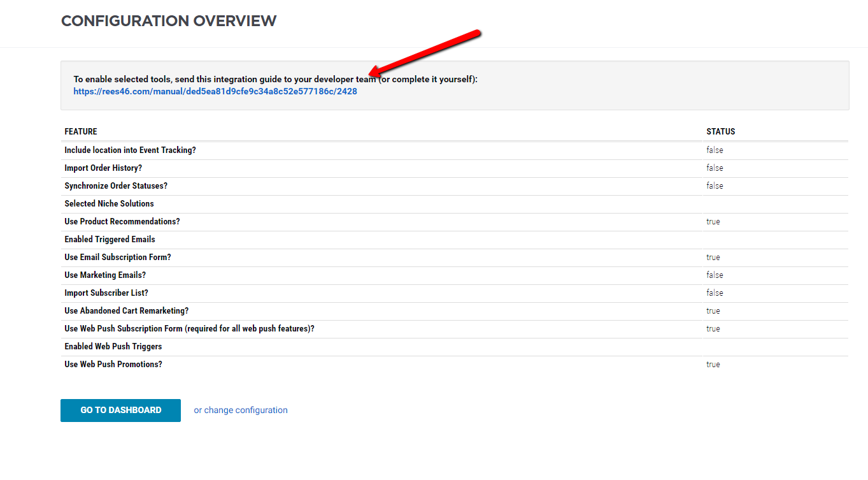Click 'true' status for Email Subscription Form
This screenshot has width=868, height=480.
click(713, 258)
